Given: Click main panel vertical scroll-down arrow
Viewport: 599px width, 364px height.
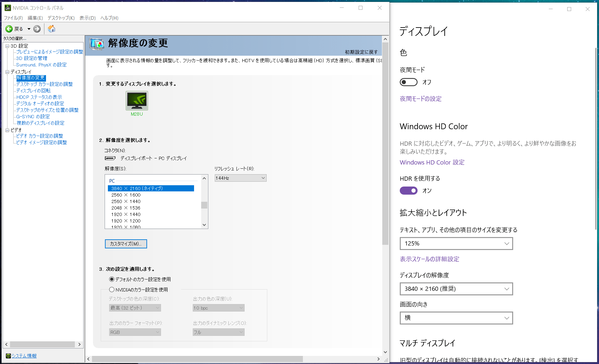Looking at the screenshot, I should (x=385, y=352).
